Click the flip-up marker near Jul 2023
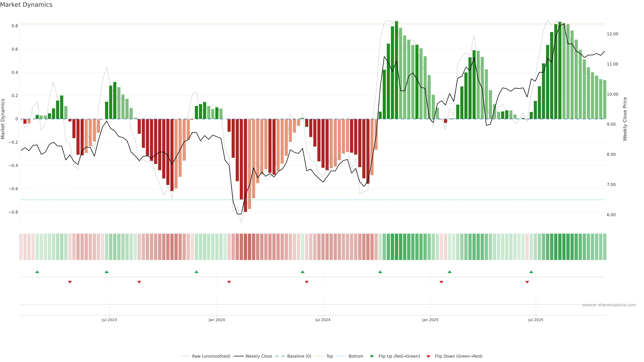The height and width of the screenshot is (362, 644). point(106,272)
